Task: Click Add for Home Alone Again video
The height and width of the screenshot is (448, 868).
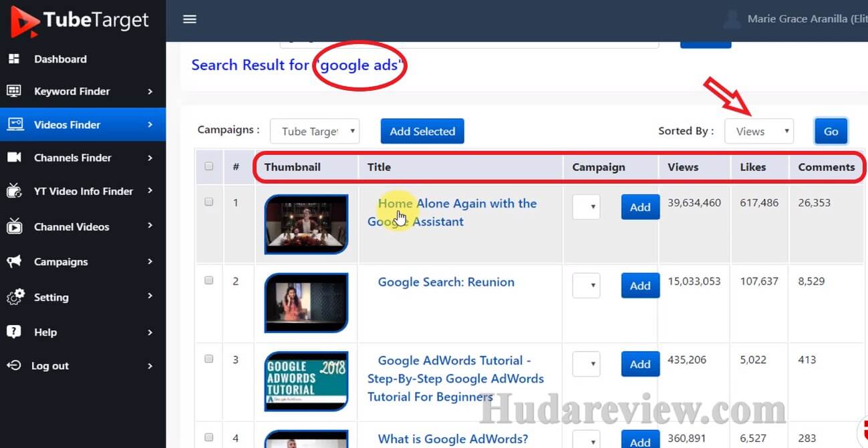Action: (640, 207)
